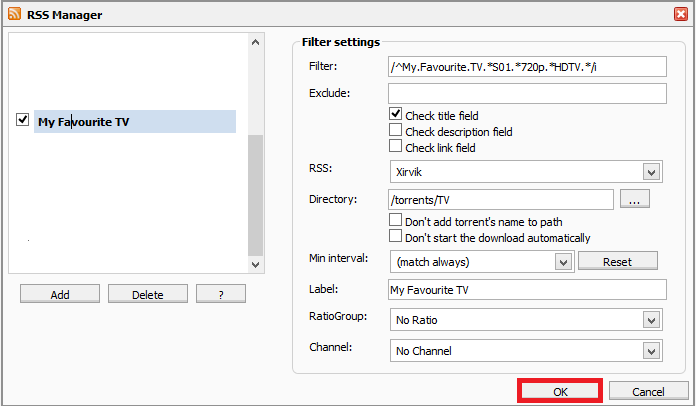Click the scroll down arrow in filter list
Screen dimensions: 696x406
point(255,265)
